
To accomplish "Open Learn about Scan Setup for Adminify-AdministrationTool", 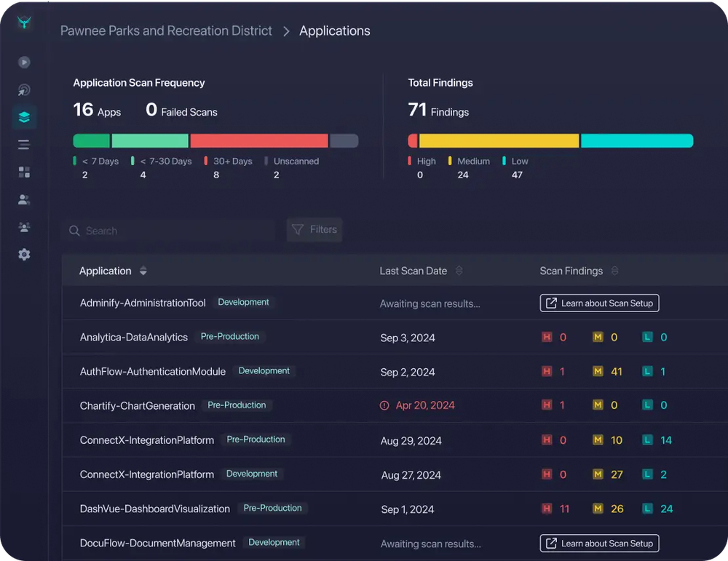I will point(598,303).
